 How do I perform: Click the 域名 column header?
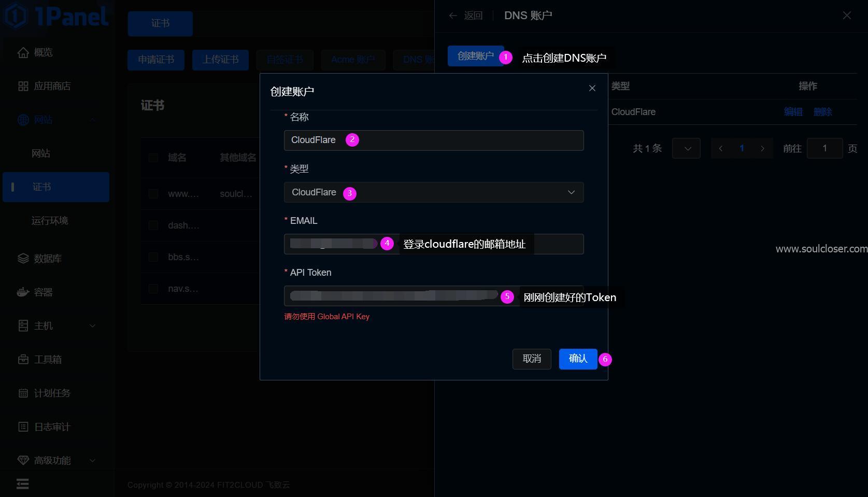coord(177,158)
